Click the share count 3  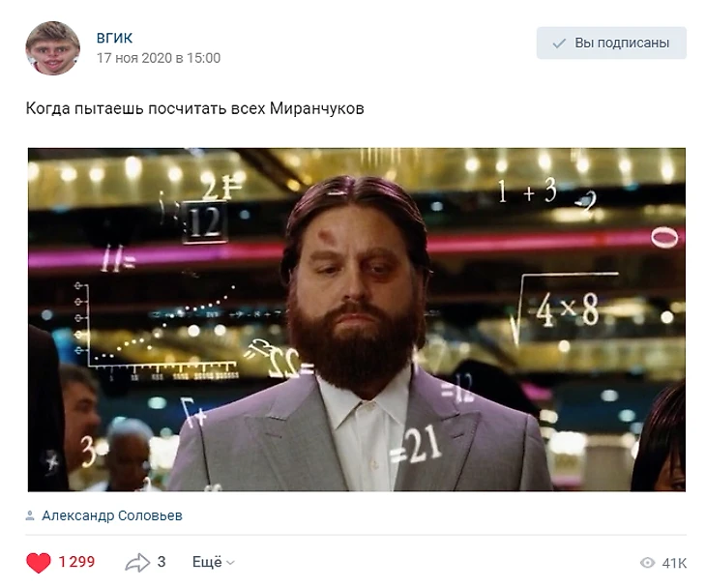162,562
